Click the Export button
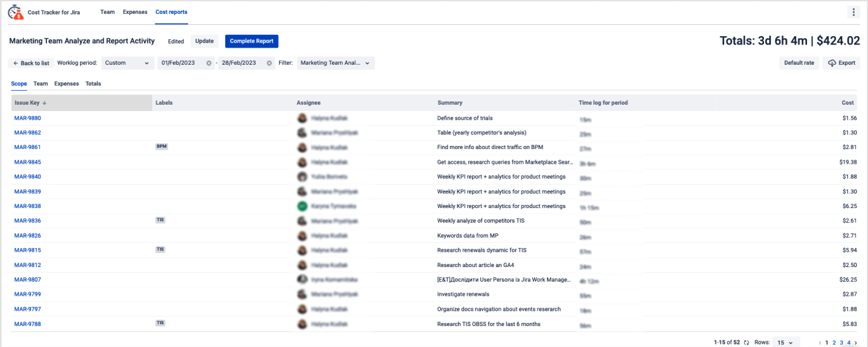 tap(841, 63)
